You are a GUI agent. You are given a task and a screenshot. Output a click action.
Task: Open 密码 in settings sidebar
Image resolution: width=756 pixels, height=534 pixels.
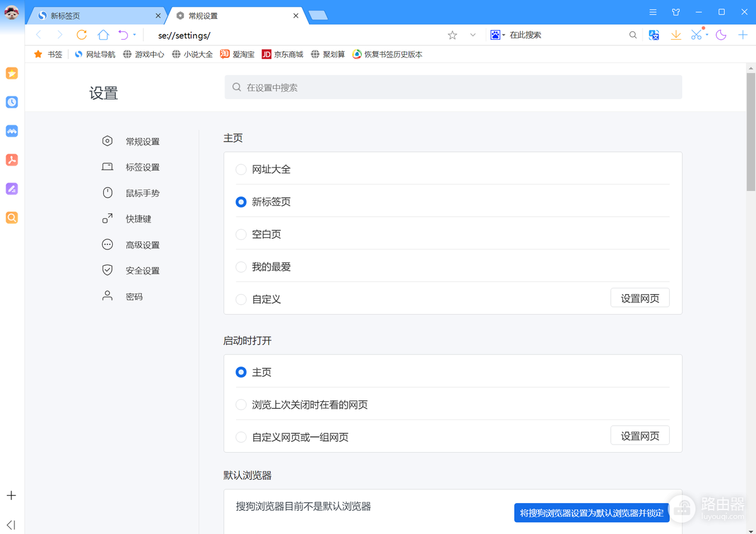123,297
